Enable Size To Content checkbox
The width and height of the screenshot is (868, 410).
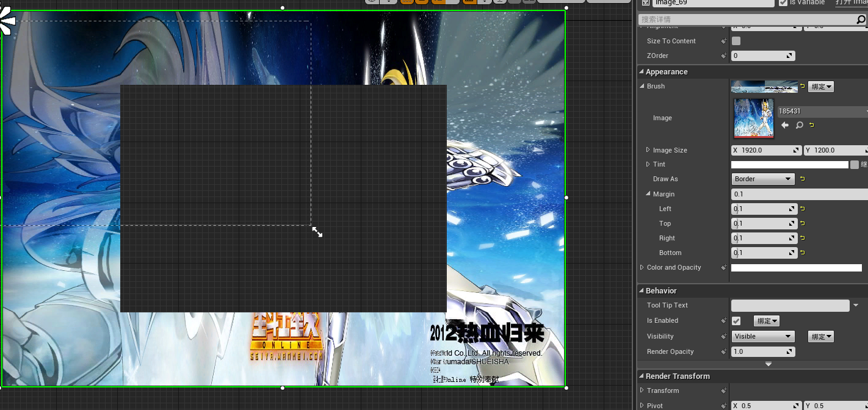[x=736, y=41]
